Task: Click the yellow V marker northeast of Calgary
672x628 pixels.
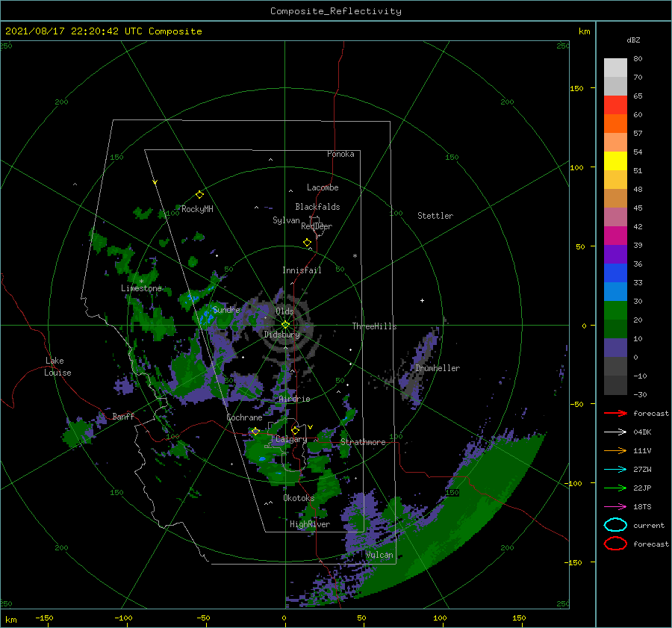Action: click(310, 427)
